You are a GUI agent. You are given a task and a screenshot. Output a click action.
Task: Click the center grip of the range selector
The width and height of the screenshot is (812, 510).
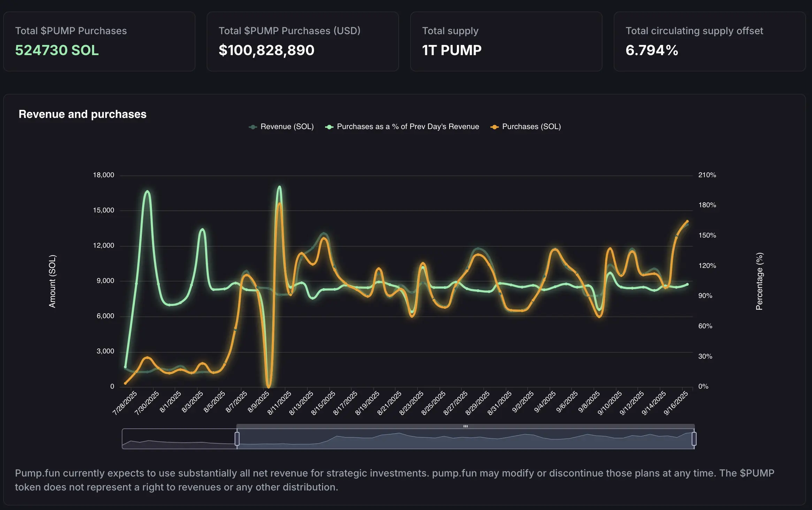click(466, 426)
